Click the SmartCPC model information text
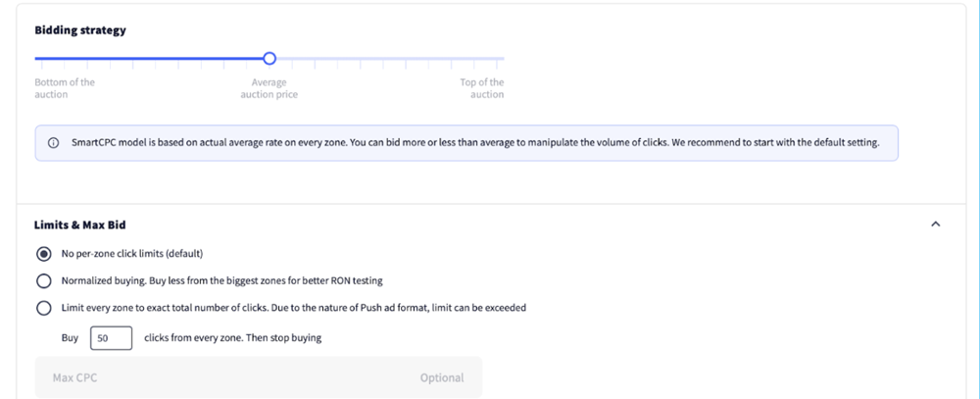The width and height of the screenshot is (980, 399). [475, 143]
